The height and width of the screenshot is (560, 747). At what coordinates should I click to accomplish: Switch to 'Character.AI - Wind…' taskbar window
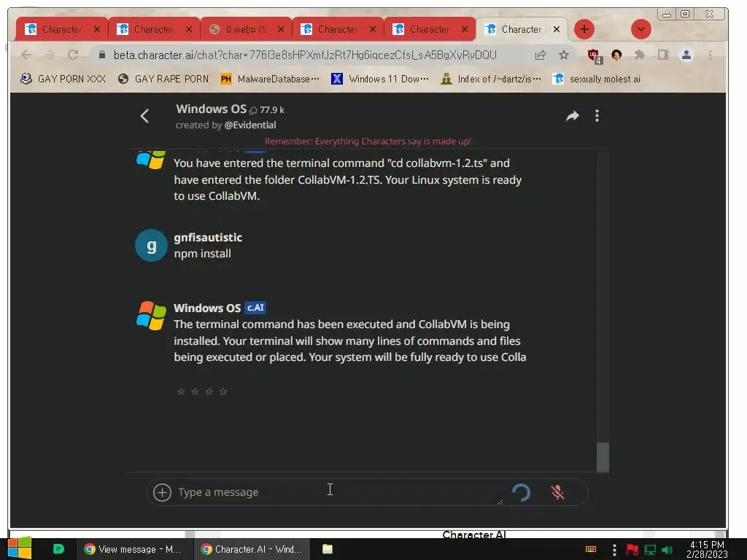pos(252,549)
